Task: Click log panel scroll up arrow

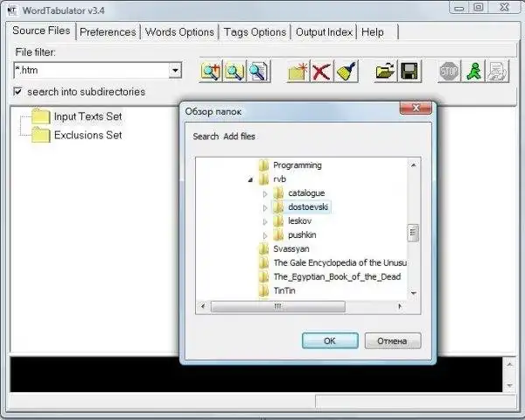Action: tap(509, 364)
